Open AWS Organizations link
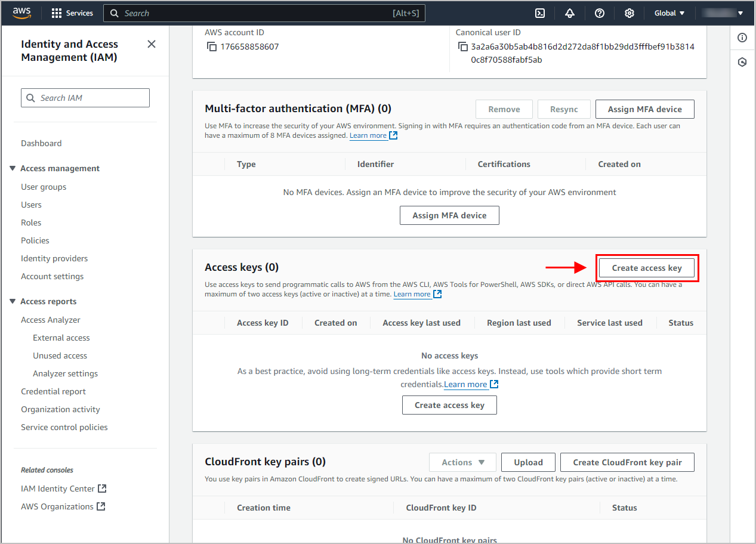Screen dimensions: 756x544 [57, 506]
